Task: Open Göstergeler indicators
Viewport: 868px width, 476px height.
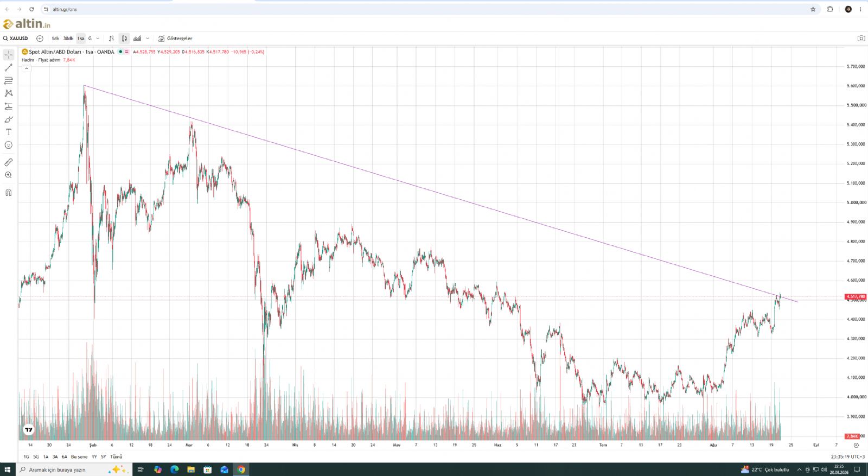Action: pyautogui.click(x=175, y=39)
